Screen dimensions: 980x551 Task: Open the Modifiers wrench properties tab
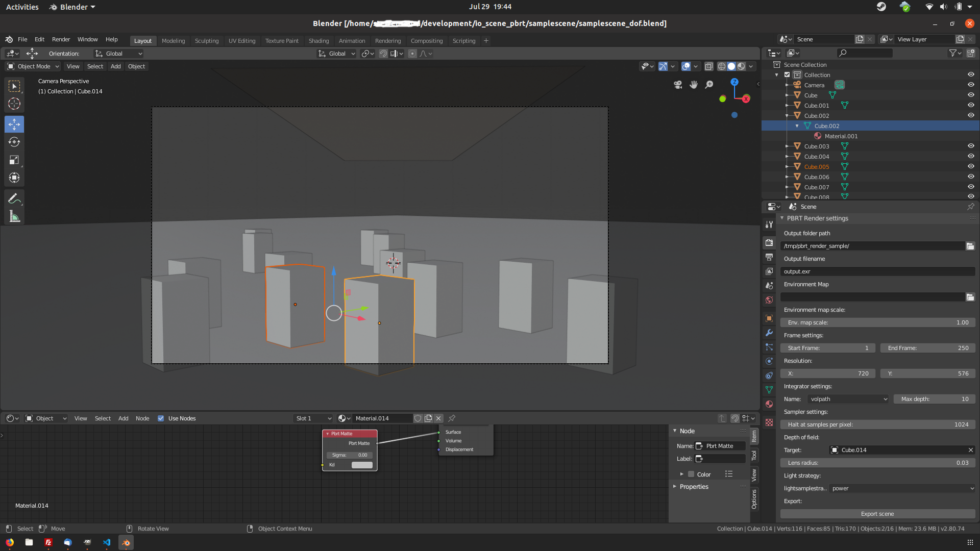click(x=769, y=333)
